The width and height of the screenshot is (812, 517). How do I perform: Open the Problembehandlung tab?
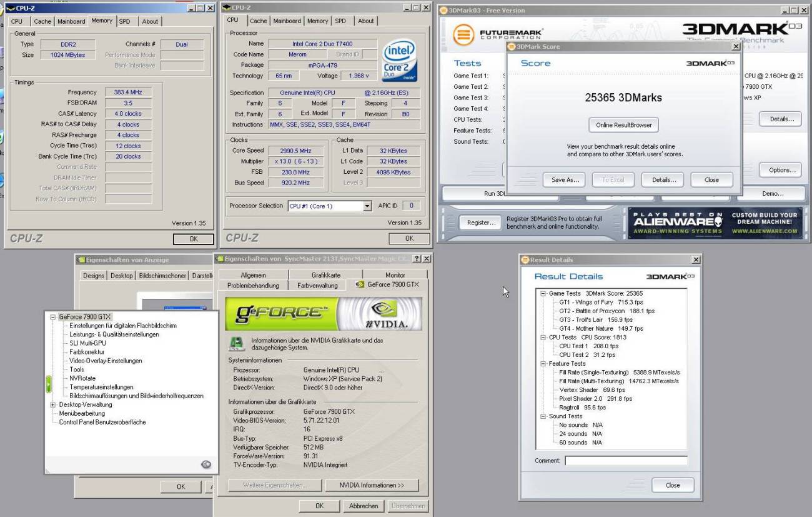253,285
